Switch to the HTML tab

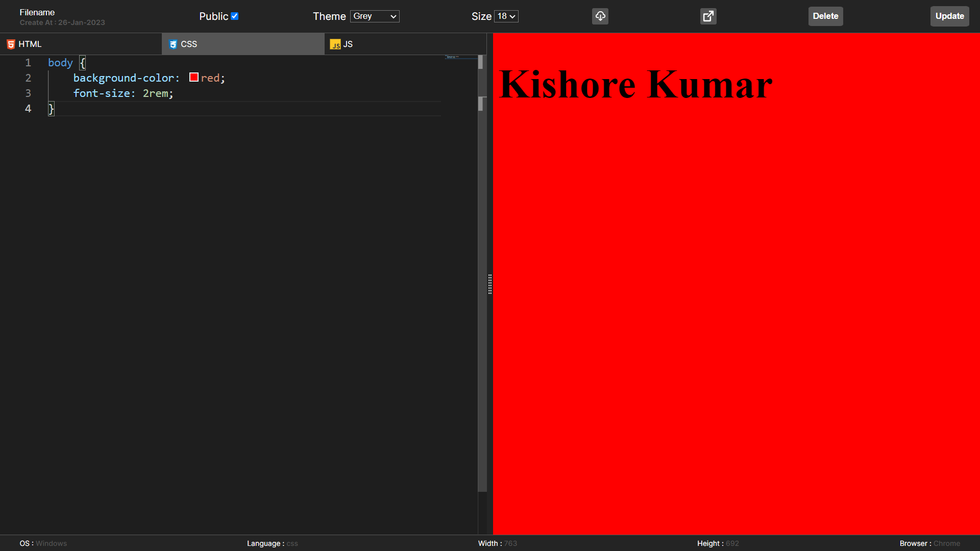[x=31, y=44]
